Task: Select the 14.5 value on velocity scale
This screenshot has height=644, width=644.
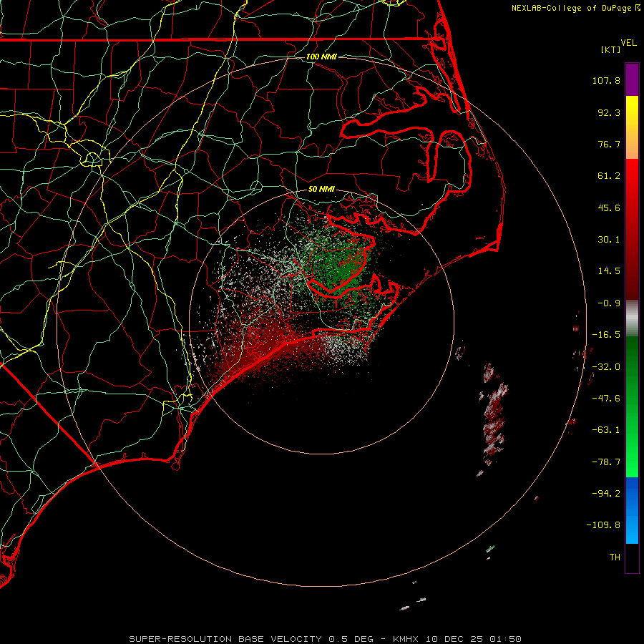Action: (x=609, y=271)
